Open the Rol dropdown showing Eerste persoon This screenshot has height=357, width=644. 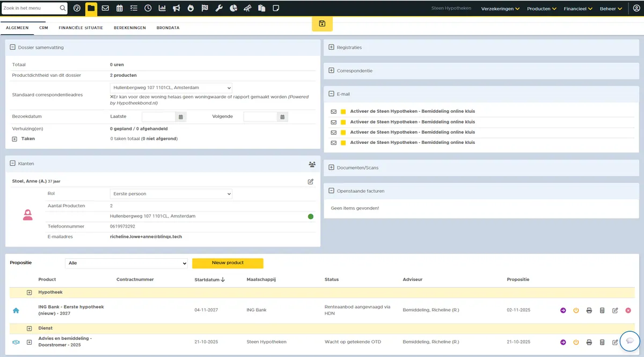click(171, 194)
